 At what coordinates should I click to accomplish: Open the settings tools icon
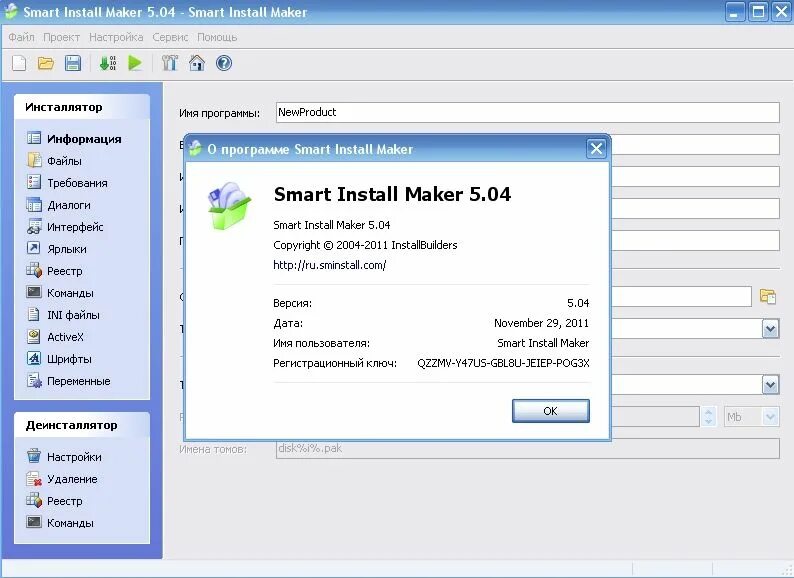(170, 63)
